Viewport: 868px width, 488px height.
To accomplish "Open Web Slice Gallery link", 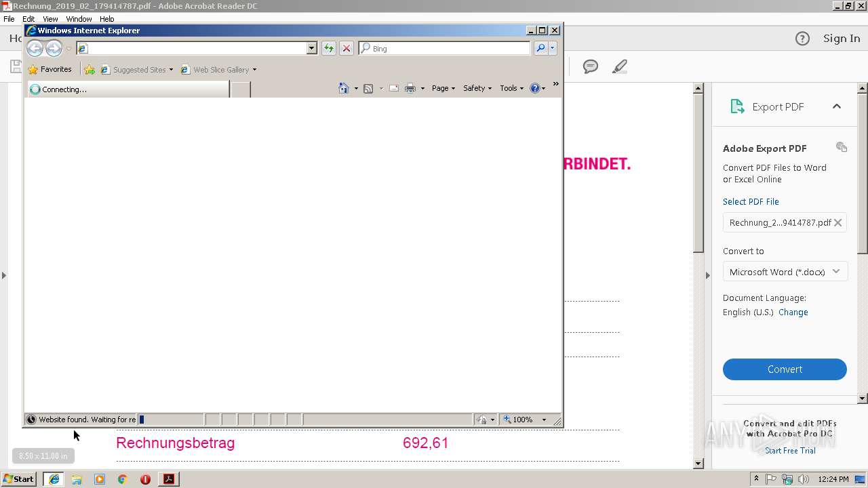I will (219, 69).
